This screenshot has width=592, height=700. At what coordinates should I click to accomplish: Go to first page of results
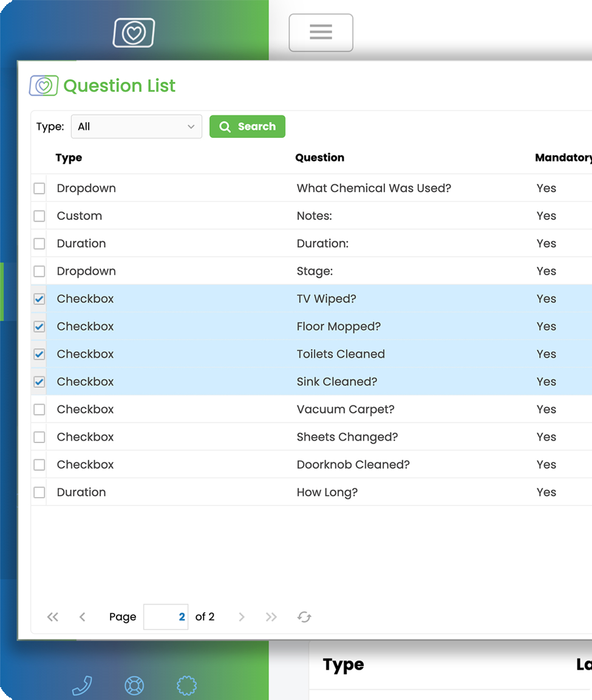[53, 617]
